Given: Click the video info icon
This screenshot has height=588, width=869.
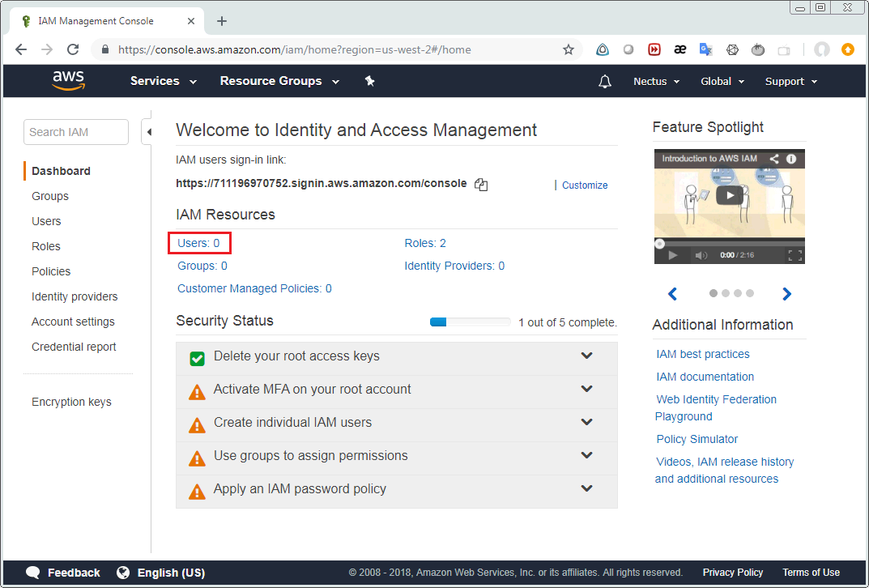Looking at the screenshot, I should click(791, 159).
